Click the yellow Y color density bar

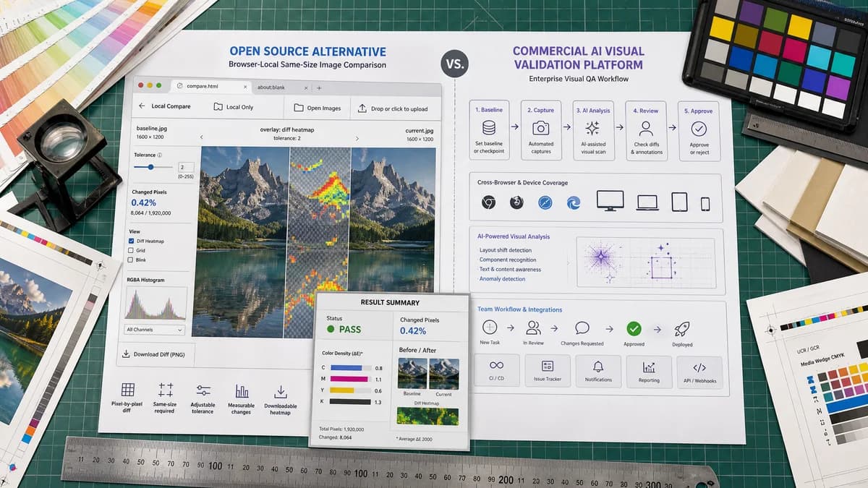point(342,390)
